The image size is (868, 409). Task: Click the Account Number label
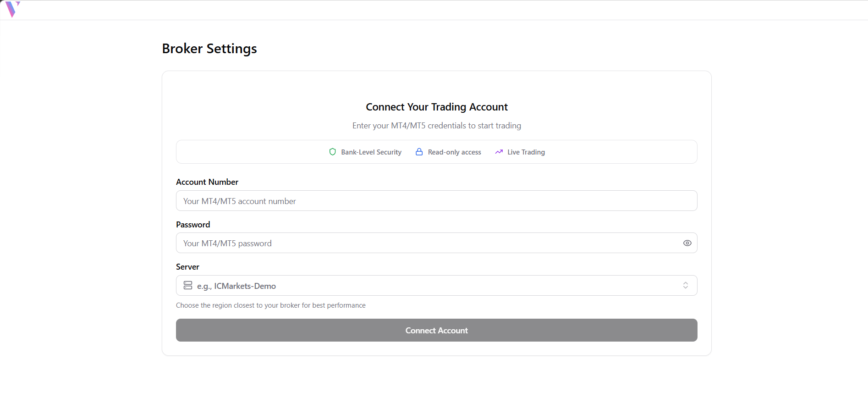[x=207, y=182]
